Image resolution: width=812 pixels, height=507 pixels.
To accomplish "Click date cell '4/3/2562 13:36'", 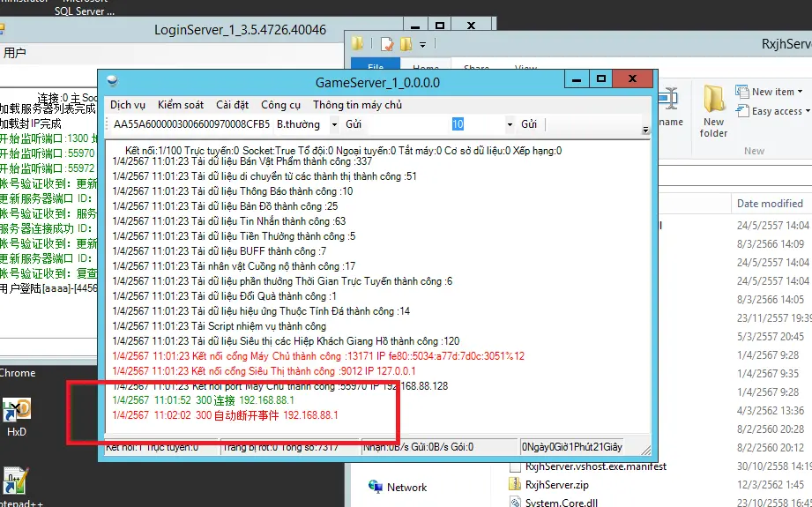I will pos(771,411).
